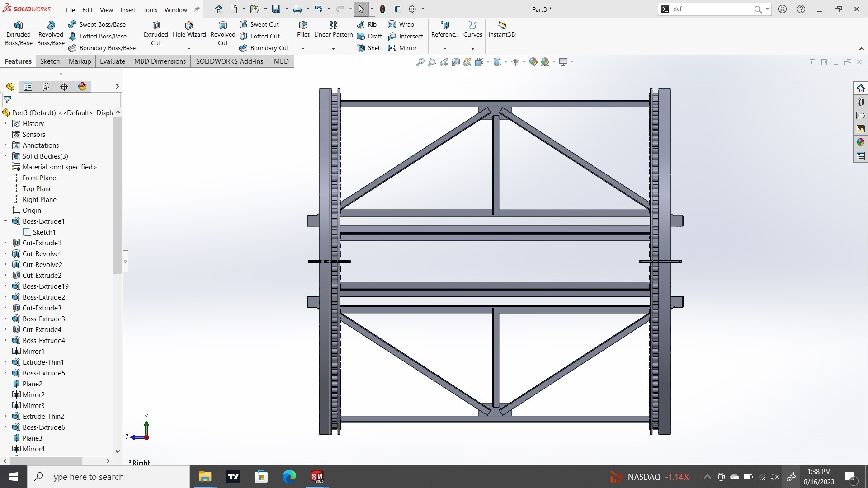Open the Insert menu
Screen dimensions: 868x488
[x=128, y=9]
